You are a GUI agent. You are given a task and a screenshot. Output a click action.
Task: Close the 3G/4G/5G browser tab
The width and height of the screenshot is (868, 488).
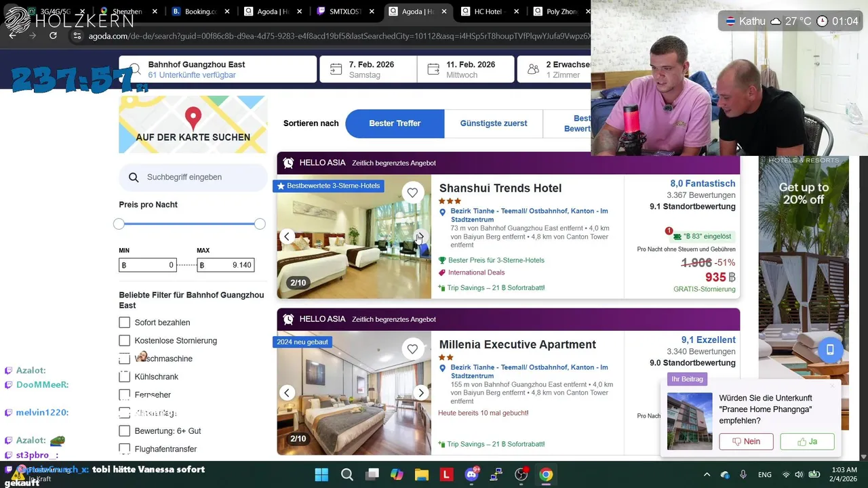83,12
